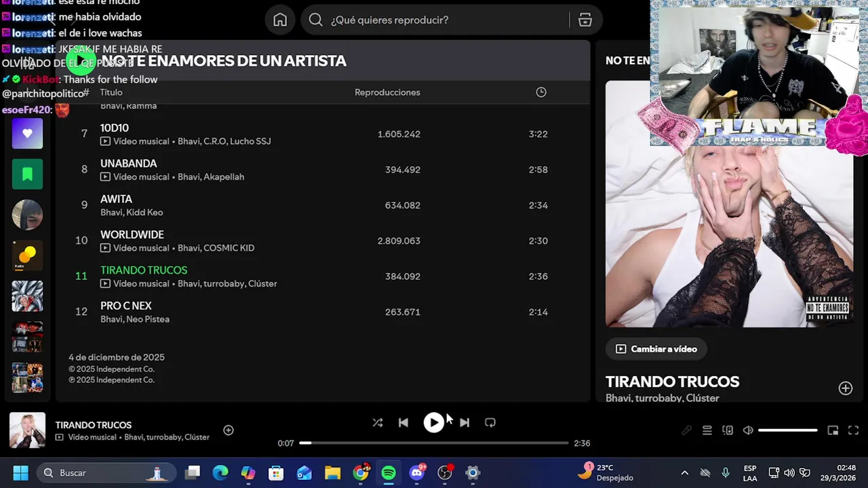Viewport: 868px width, 488px height.
Task: Sort by Reproducciones column header
Action: point(387,92)
